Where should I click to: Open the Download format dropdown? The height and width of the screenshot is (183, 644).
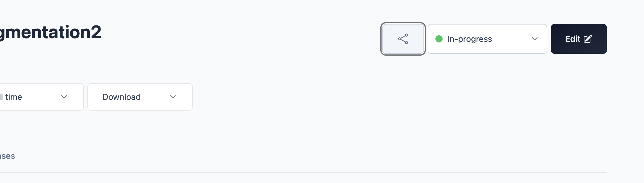tap(140, 97)
